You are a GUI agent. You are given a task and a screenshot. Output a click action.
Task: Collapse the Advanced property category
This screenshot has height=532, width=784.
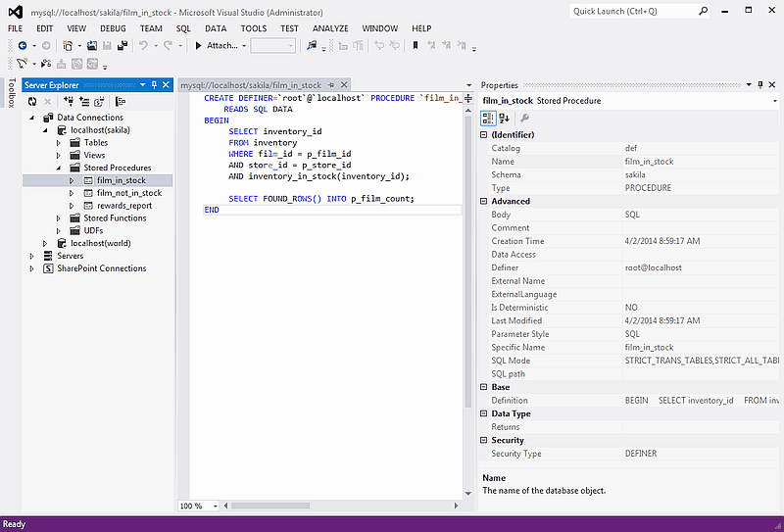click(483, 202)
